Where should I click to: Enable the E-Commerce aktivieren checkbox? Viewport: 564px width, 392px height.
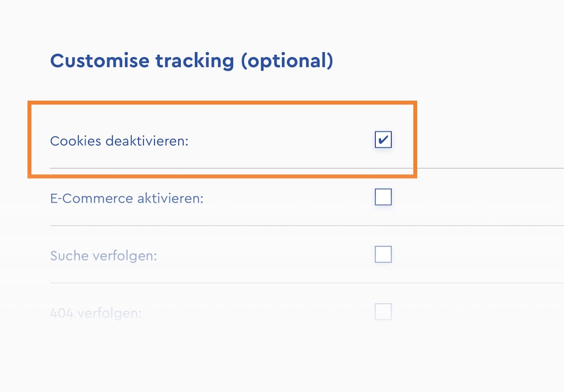tap(383, 197)
